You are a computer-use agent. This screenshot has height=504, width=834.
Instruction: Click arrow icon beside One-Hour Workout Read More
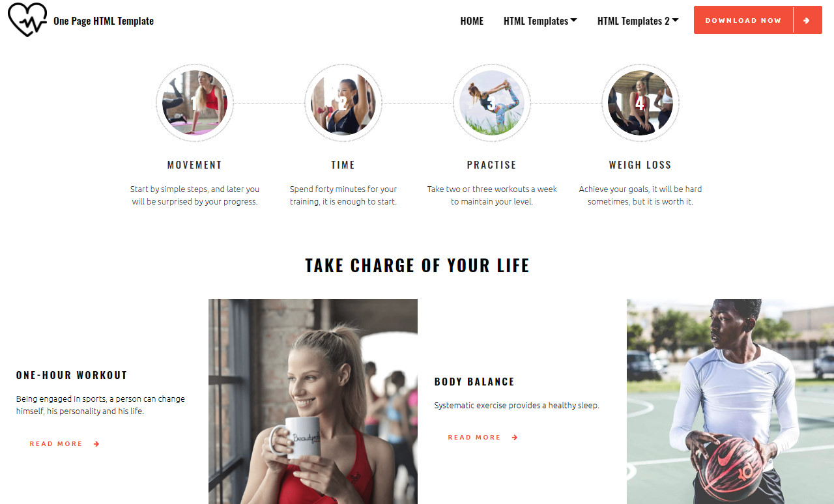click(96, 444)
